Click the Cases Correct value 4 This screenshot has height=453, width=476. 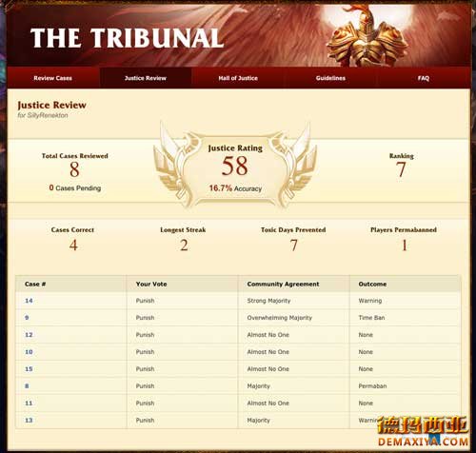click(73, 245)
